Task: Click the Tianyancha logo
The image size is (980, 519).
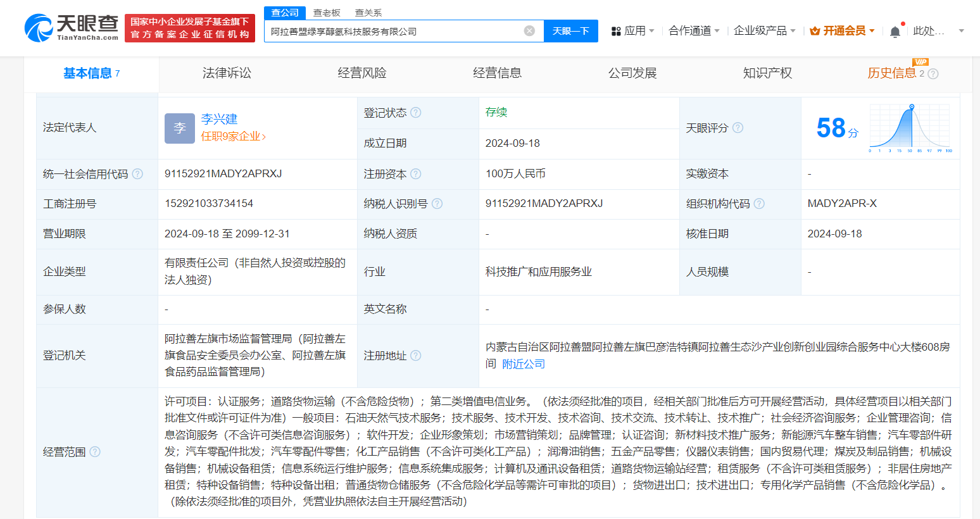Action: pyautogui.click(x=71, y=28)
